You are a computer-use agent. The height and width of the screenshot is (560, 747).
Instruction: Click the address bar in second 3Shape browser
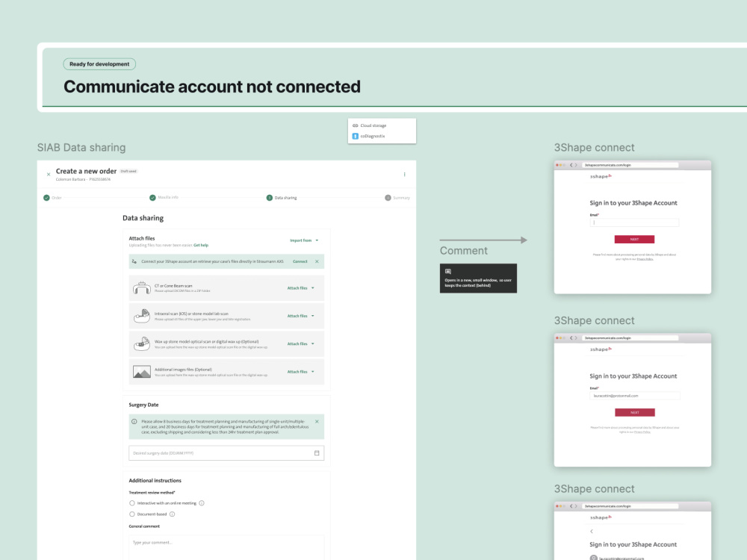click(629, 338)
